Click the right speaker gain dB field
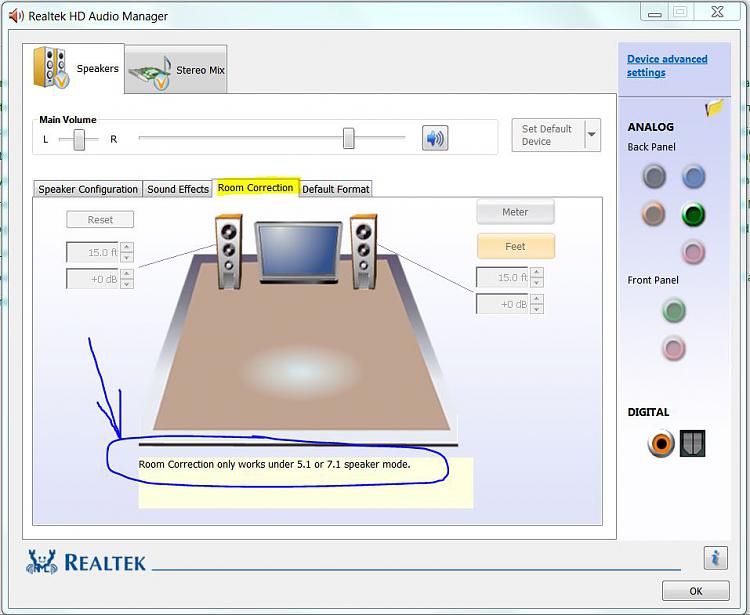Image resolution: width=750 pixels, height=615 pixels. click(x=502, y=304)
